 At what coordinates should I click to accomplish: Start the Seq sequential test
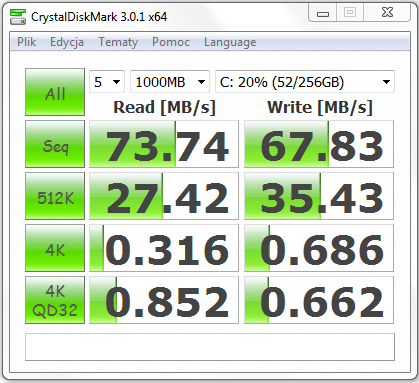55,144
